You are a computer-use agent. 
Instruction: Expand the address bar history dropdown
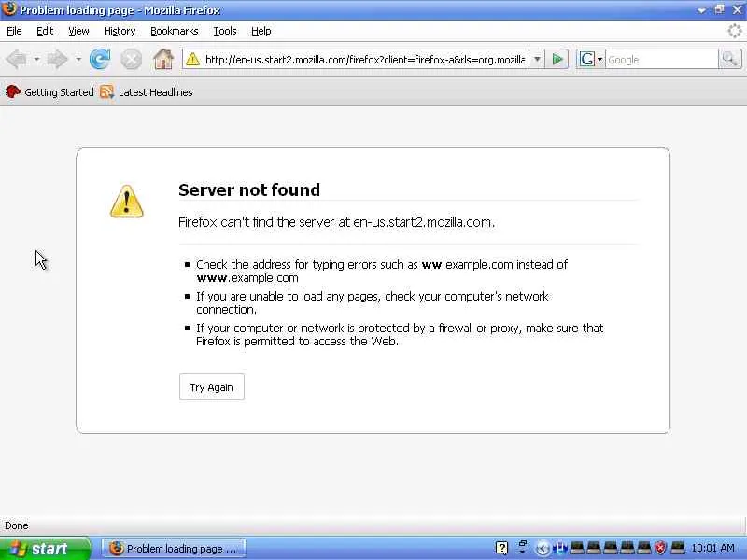point(537,60)
